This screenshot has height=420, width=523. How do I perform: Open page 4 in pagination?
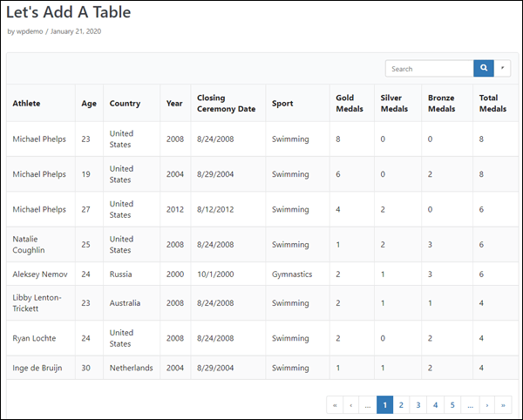(435, 404)
